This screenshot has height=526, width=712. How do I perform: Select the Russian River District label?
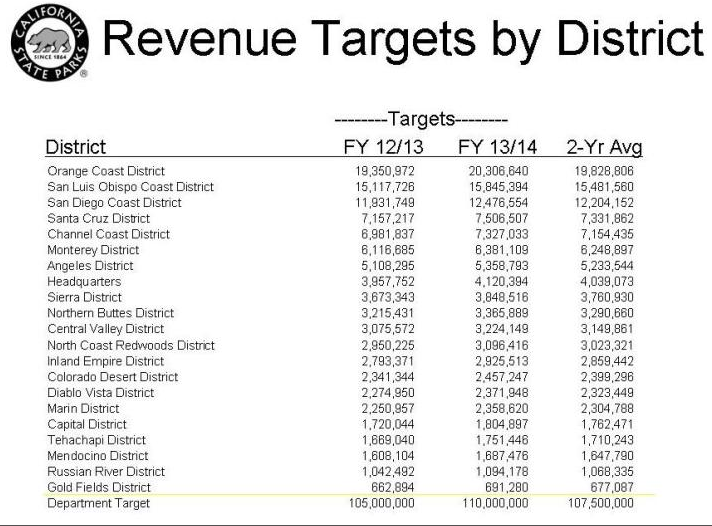point(106,471)
